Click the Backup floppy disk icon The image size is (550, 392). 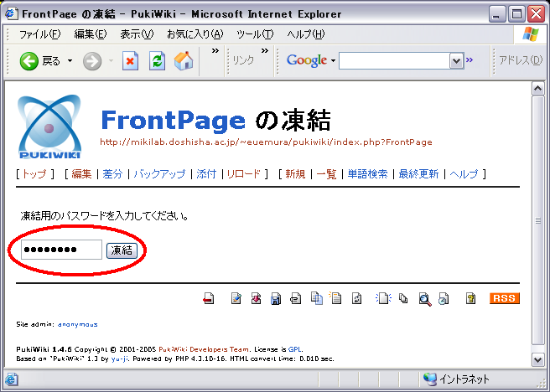point(276,299)
